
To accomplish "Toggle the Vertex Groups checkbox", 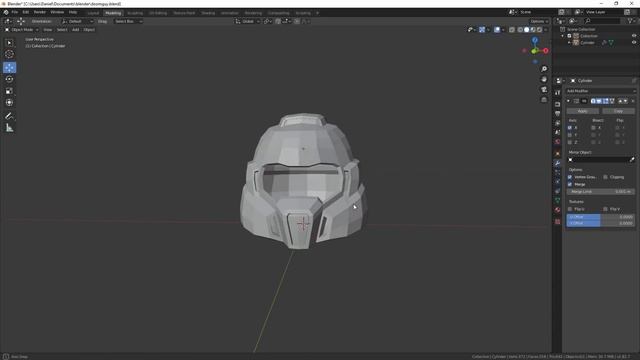I will point(570,177).
